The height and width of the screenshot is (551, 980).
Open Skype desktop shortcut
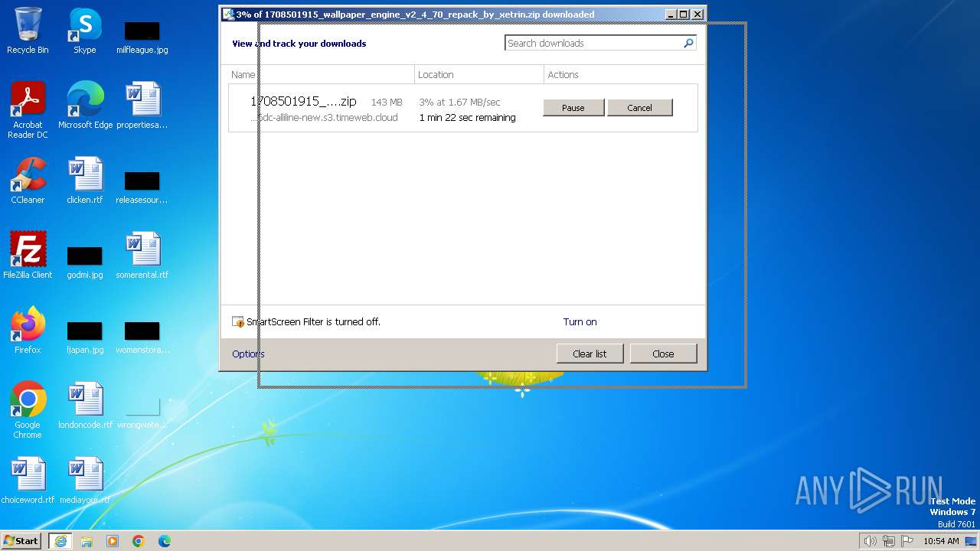pos(85,31)
